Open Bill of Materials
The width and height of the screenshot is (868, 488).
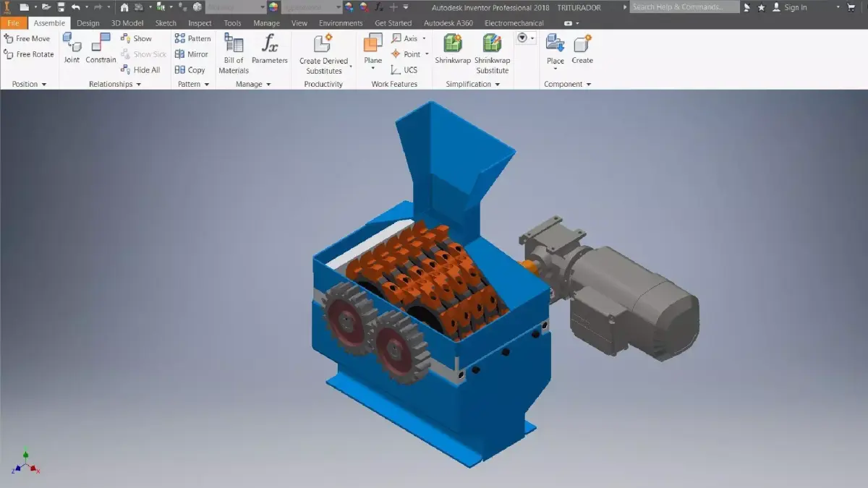(x=234, y=54)
